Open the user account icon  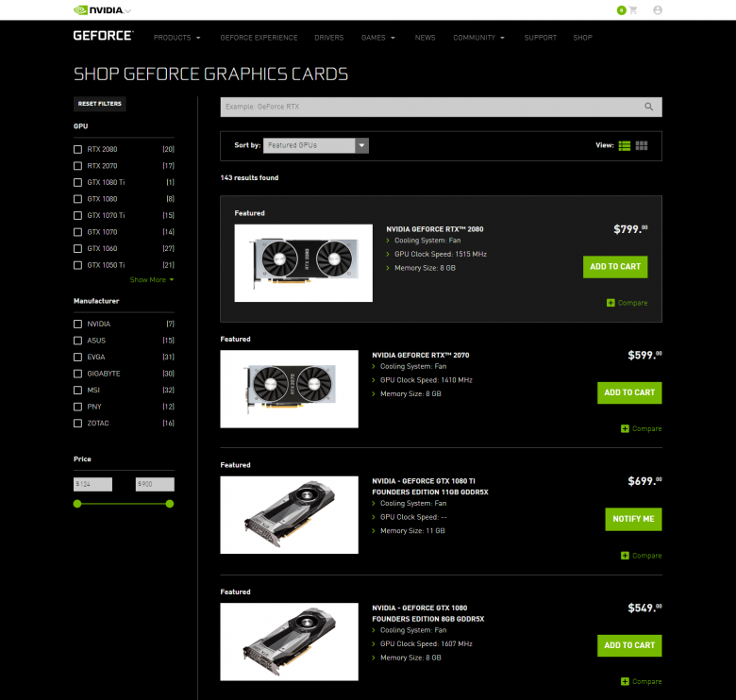coord(658,9)
